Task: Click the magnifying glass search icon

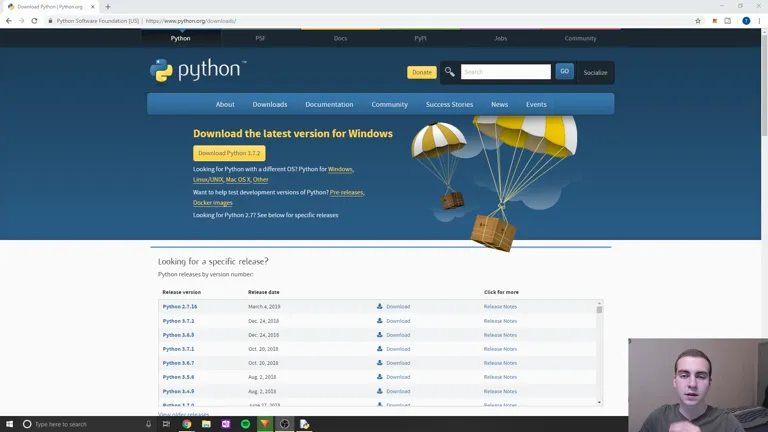Action: pyautogui.click(x=450, y=72)
